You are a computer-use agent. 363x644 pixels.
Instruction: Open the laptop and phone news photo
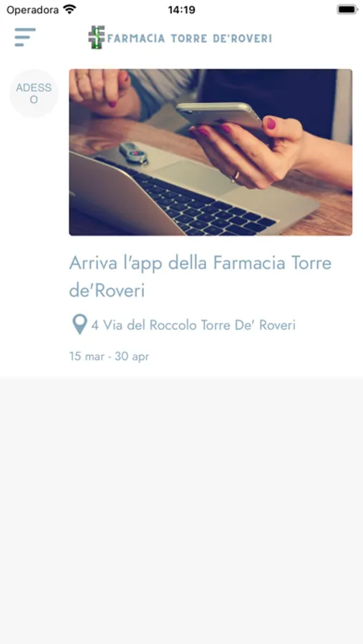click(x=210, y=152)
